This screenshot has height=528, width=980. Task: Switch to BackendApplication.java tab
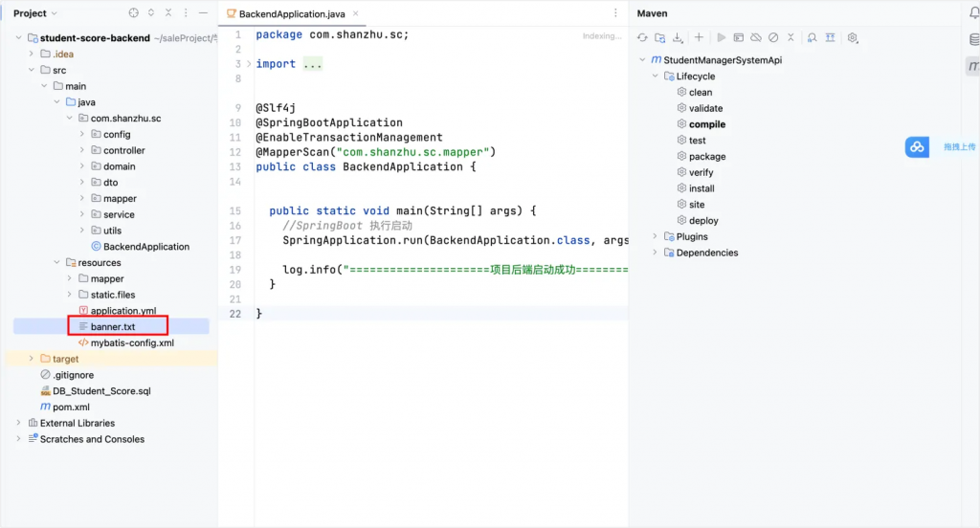(278, 14)
